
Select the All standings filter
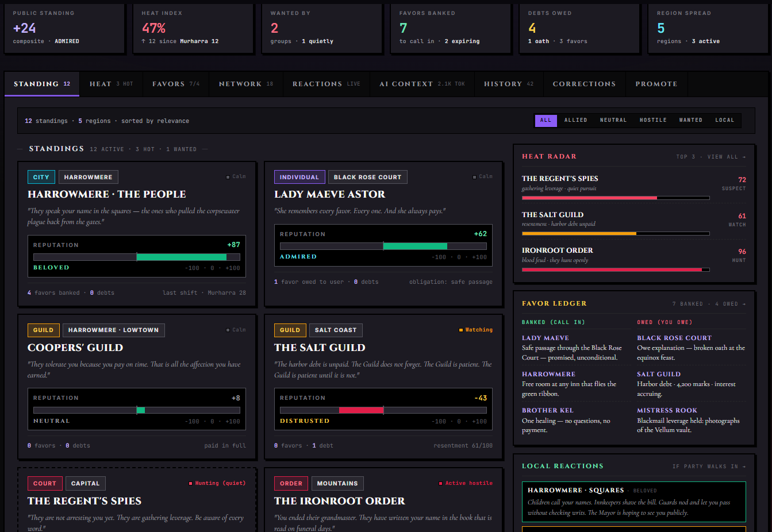pos(546,120)
